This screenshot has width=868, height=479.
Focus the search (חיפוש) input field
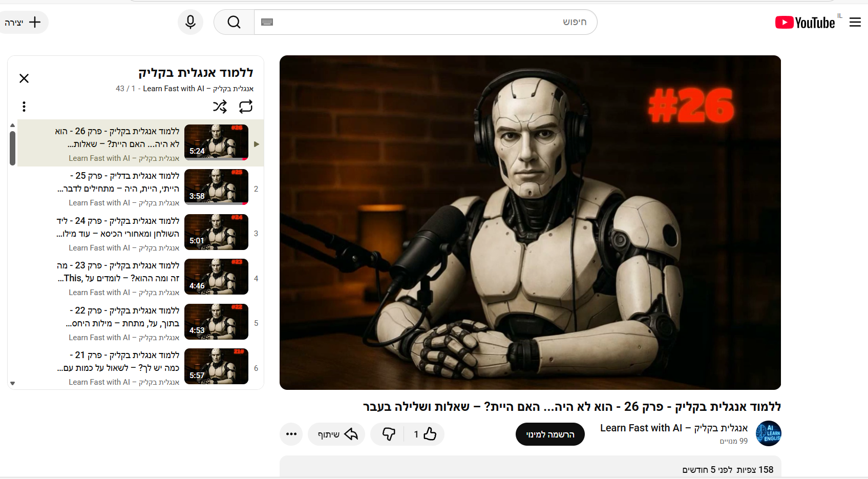(425, 22)
